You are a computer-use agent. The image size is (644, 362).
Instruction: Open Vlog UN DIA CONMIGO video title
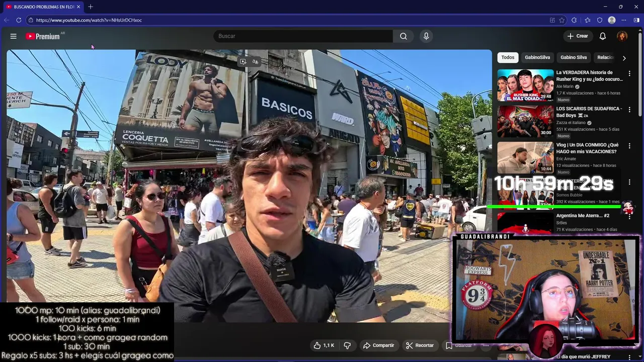pos(587,148)
